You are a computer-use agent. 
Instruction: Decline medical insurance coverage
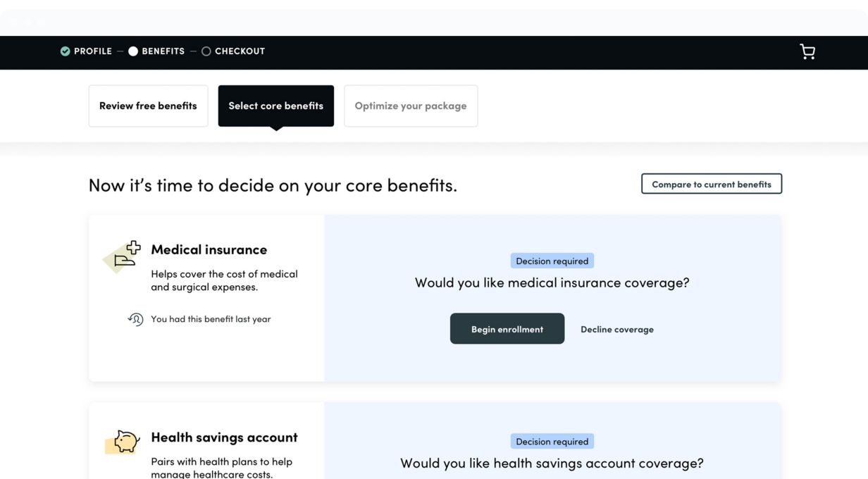616,329
